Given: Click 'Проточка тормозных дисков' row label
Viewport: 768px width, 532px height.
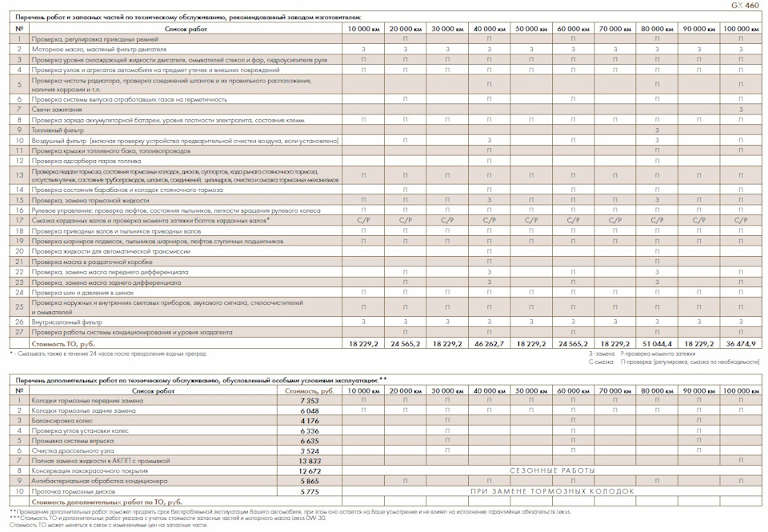Looking at the screenshot, I should click(x=74, y=491).
